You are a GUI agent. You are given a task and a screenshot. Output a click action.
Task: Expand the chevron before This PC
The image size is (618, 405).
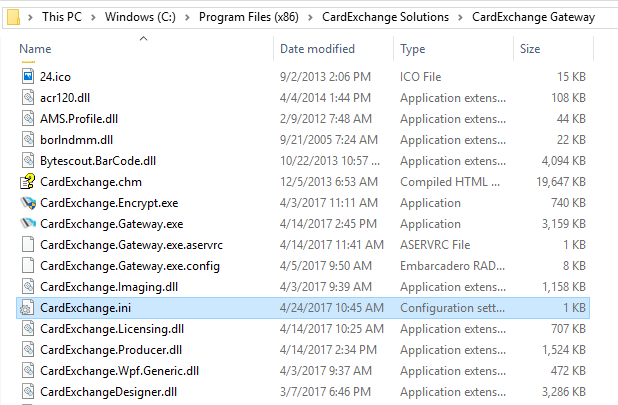30,17
